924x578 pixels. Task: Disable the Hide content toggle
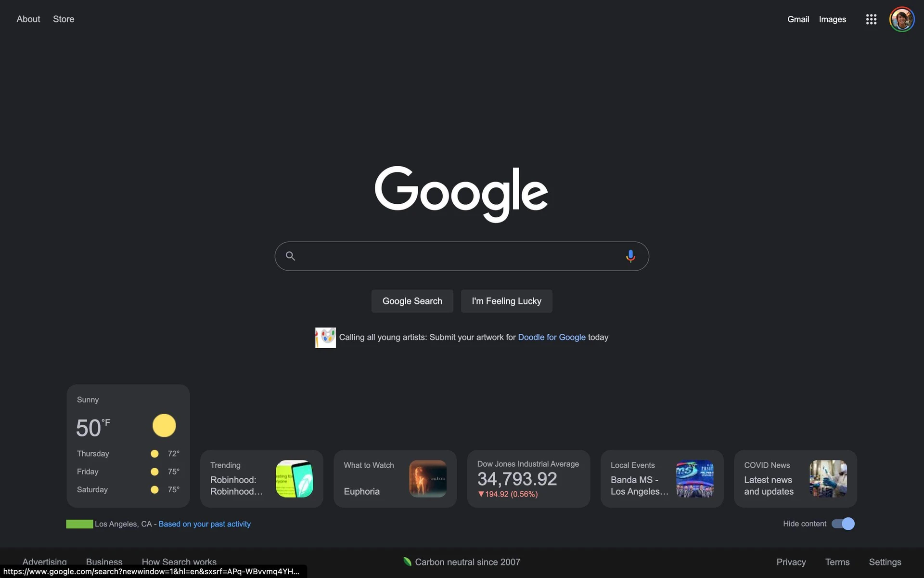[843, 524]
